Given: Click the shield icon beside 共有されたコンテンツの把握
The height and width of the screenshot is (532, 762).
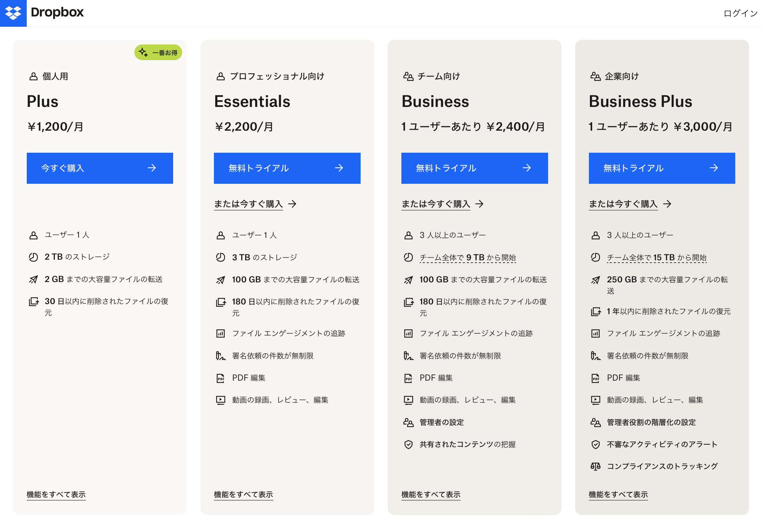Looking at the screenshot, I should click(x=408, y=444).
